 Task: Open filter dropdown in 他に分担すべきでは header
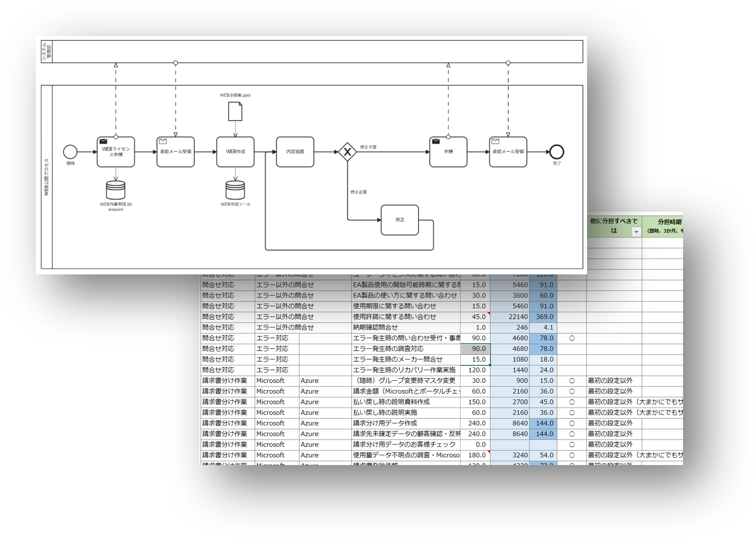tap(636, 232)
